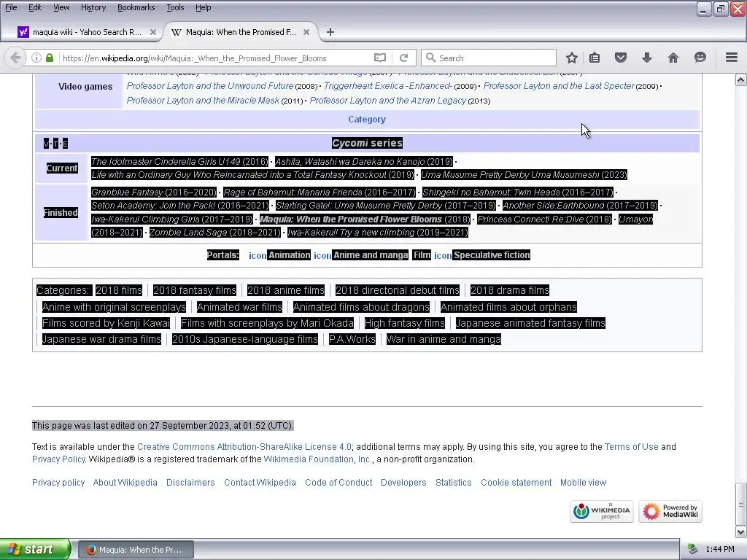The image size is (747, 560).
Task: Open Creative Commons Attribution-ShareAlike License link
Action: 244,447
